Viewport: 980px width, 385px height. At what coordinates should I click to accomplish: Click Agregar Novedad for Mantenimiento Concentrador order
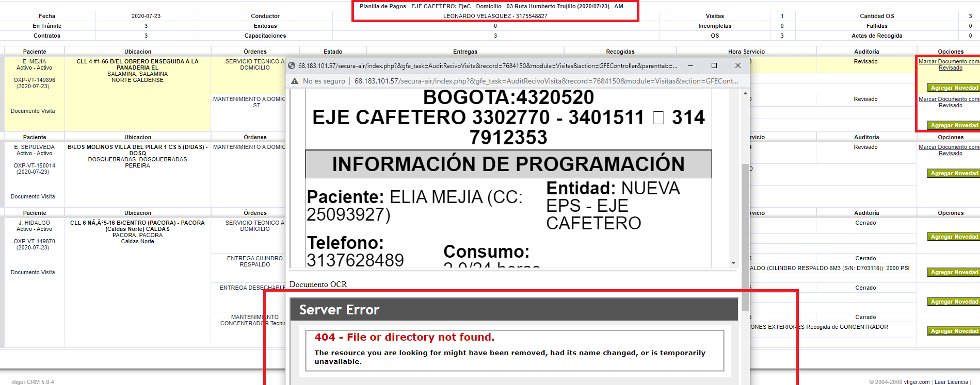click(x=954, y=331)
